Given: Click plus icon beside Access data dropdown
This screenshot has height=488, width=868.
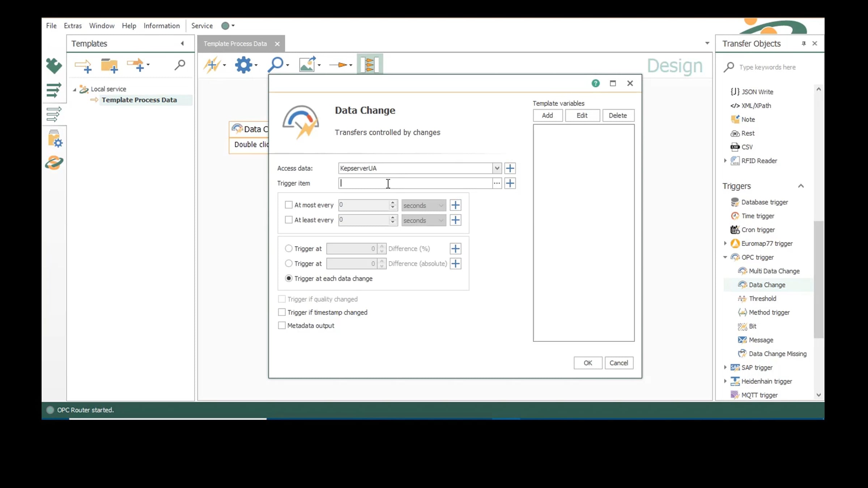Looking at the screenshot, I should [x=510, y=168].
